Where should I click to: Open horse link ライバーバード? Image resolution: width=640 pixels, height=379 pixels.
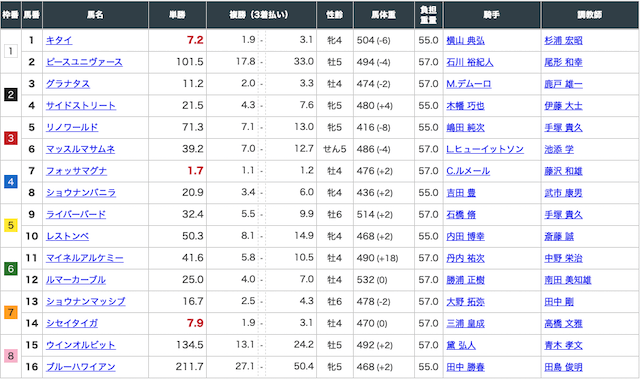click(76, 215)
